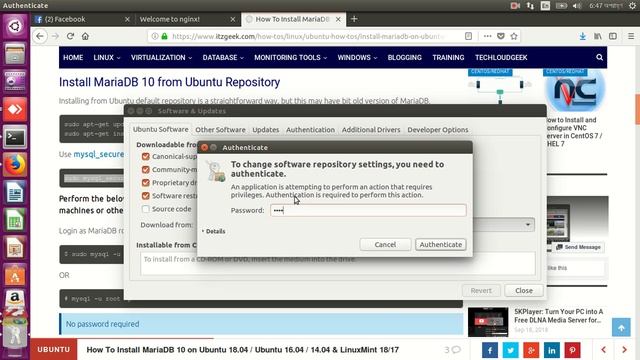640x360 pixels.
Task: Open Firefox hamburger menu
Action: point(631,36)
